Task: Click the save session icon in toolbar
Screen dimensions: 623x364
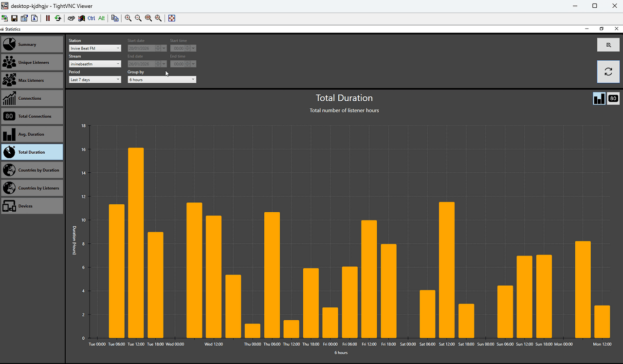Action: pyautogui.click(x=15, y=18)
